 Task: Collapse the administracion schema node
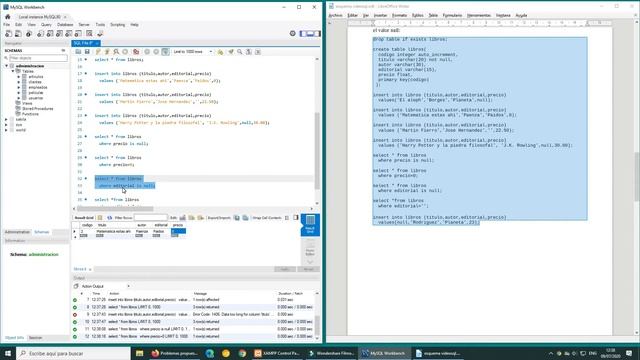coord(7,66)
